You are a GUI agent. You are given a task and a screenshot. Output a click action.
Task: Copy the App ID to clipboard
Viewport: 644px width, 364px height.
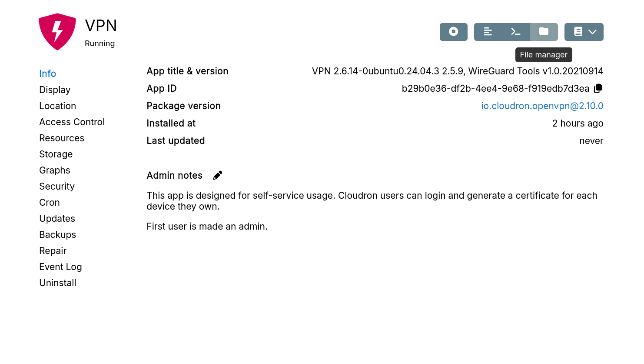click(598, 88)
